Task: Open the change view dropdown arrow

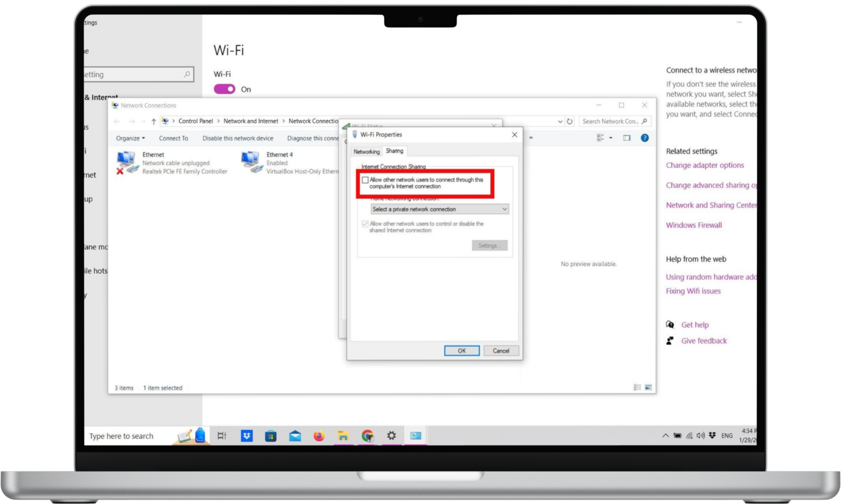Action: pos(611,138)
